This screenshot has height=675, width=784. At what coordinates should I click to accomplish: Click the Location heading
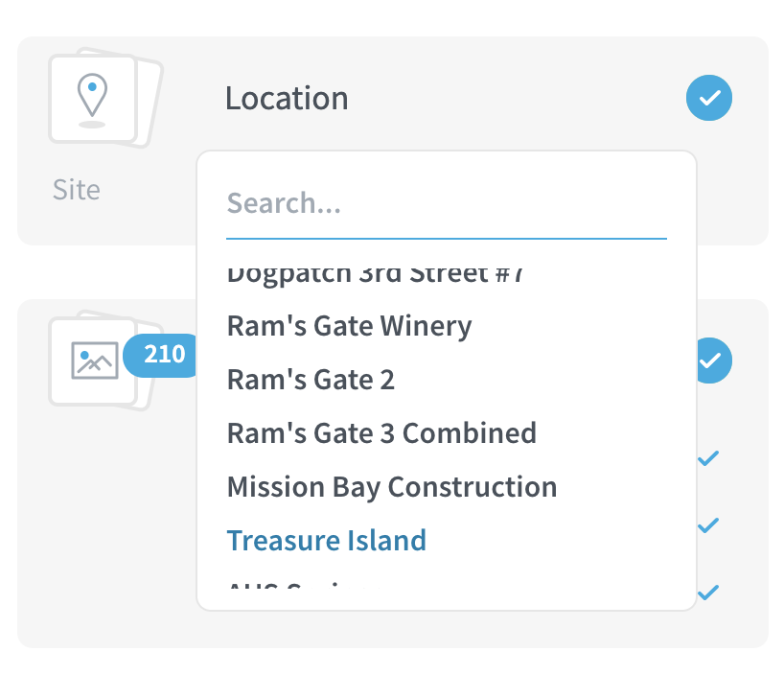pos(287,98)
